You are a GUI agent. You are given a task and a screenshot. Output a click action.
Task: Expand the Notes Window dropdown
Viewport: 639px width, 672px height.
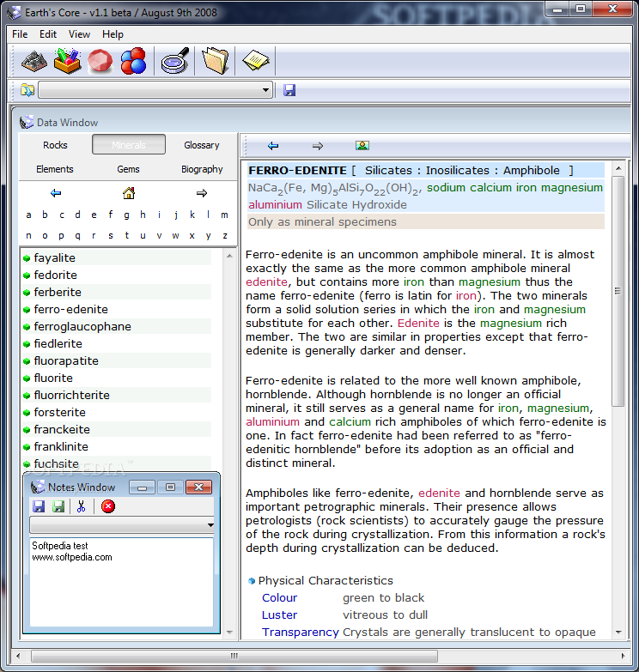coord(210,525)
